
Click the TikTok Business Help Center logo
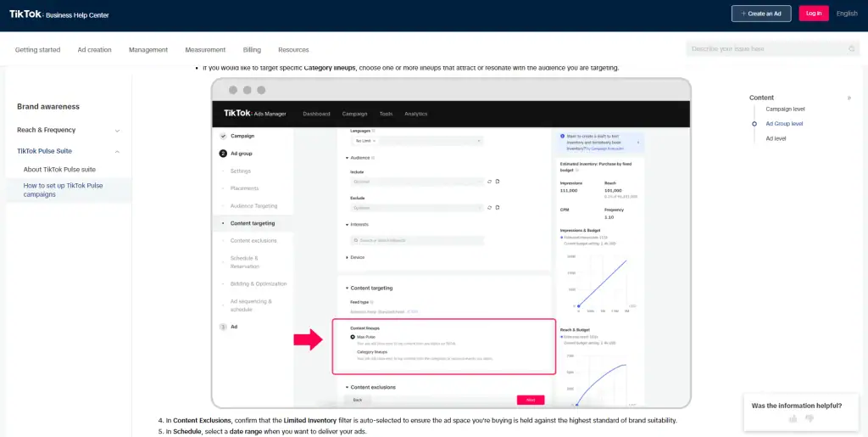point(58,15)
